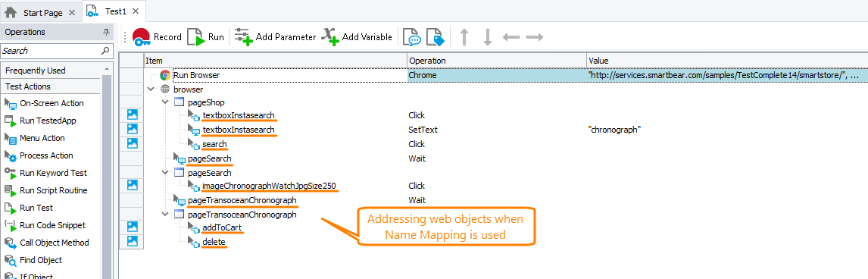Pin the Operations panel

tap(106, 33)
